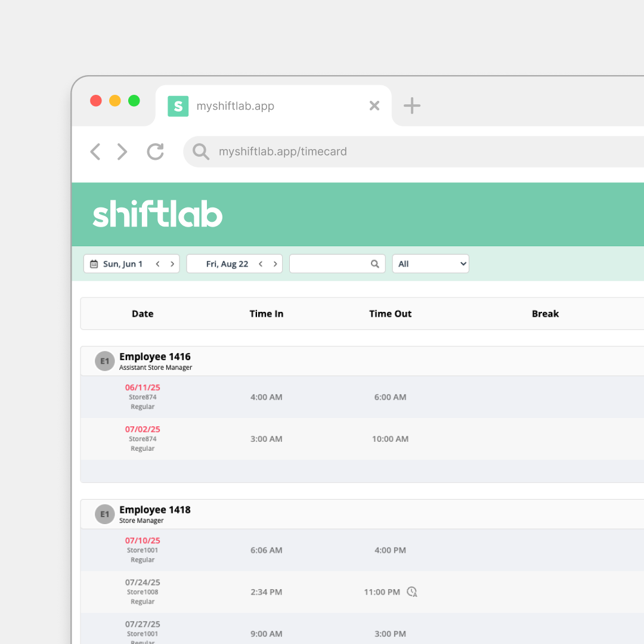Screen dimensions: 644x644
Task: Step end date back from Fri, Aug 22
Action: tap(261, 264)
